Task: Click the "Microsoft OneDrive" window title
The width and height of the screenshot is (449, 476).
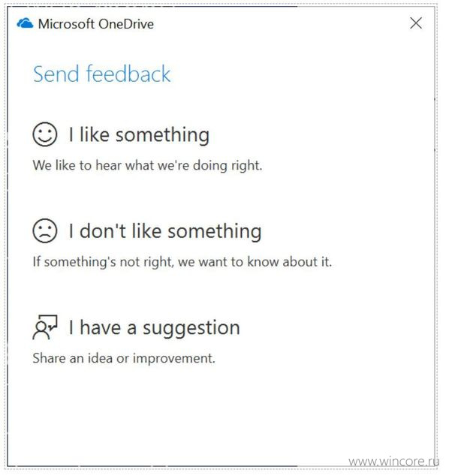Action: pyautogui.click(x=96, y=24)
